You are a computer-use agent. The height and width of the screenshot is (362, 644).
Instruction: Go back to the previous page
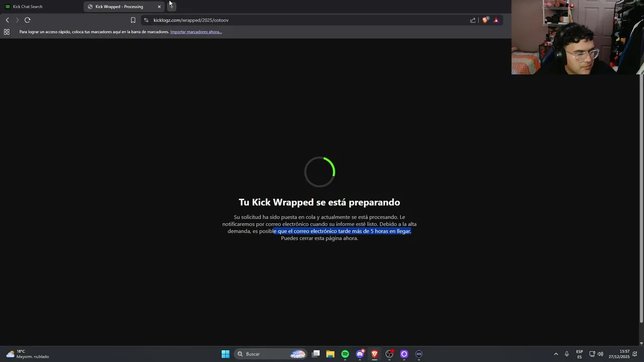click(7, 20)
